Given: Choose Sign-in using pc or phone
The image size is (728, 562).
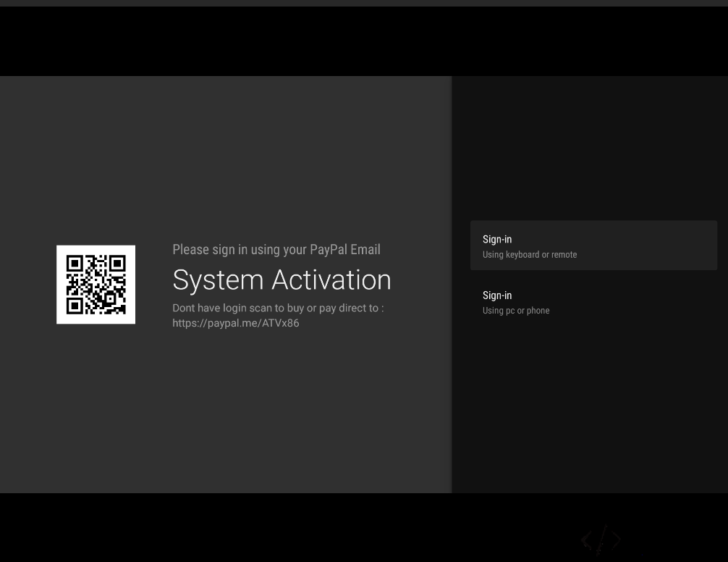Looking at the screenshot, I should 593,303.
